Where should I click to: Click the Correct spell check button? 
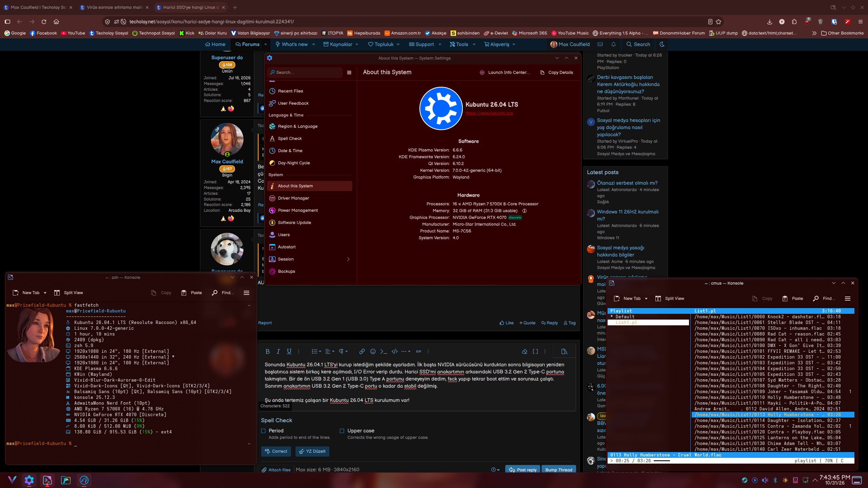tap(276, 451)
